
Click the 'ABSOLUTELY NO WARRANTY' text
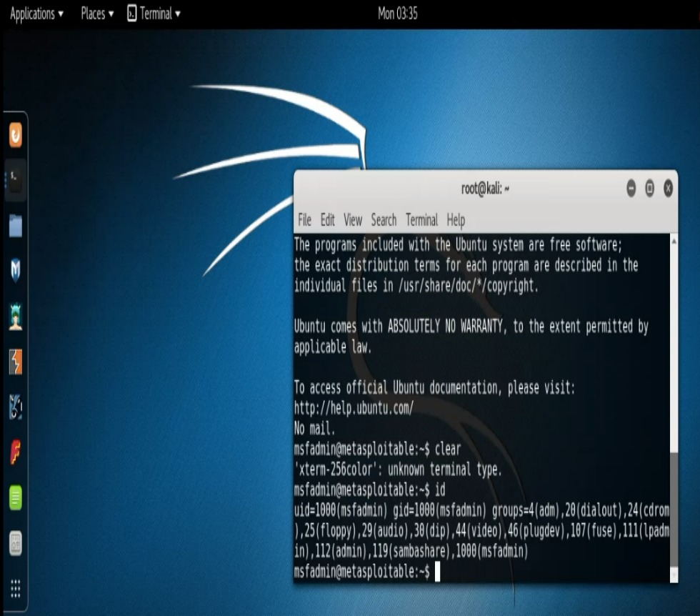tap(445, 327)
